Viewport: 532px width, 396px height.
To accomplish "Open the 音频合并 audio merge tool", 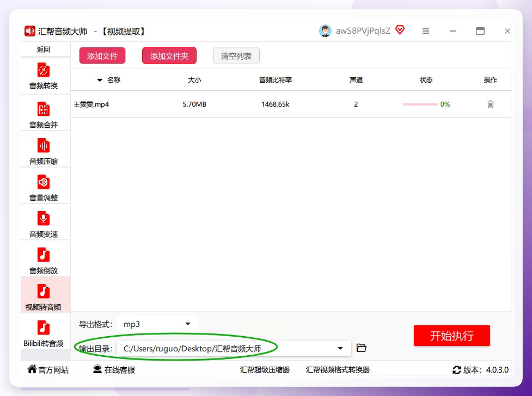I will coord(44,115).
